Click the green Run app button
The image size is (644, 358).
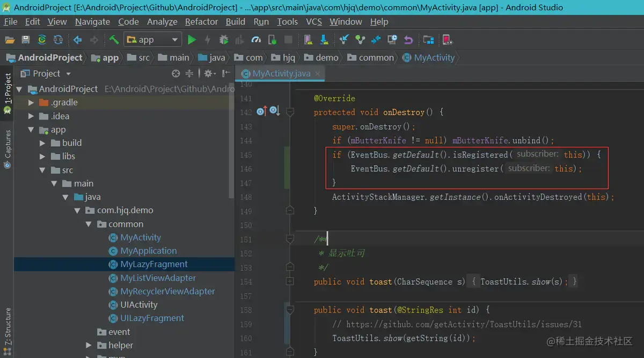(192, 40)
